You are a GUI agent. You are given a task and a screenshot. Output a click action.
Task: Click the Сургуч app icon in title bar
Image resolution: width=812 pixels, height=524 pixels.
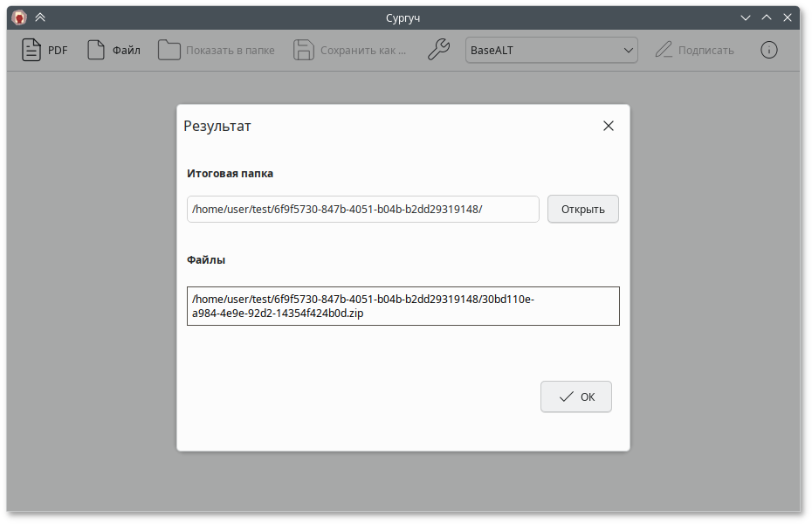pyautogui.click(x=19, y=17)
